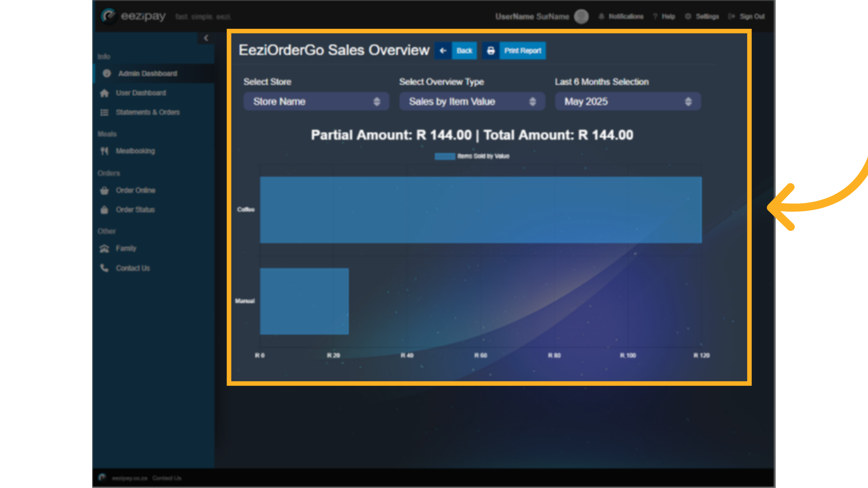The image size is (868, 488).
Task: Click the footer eezipay logo icon
Action: (102, 478)
